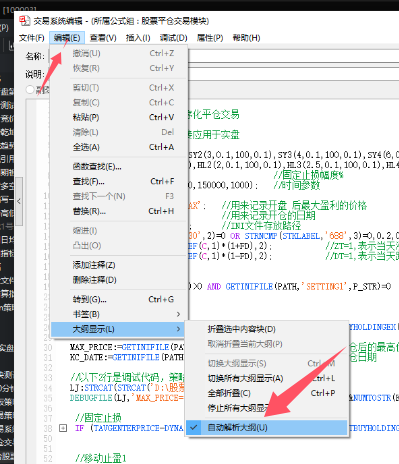Screen dimensions: 399x464
Task: Click into the 名称 input field
Action: click(293, 56)
